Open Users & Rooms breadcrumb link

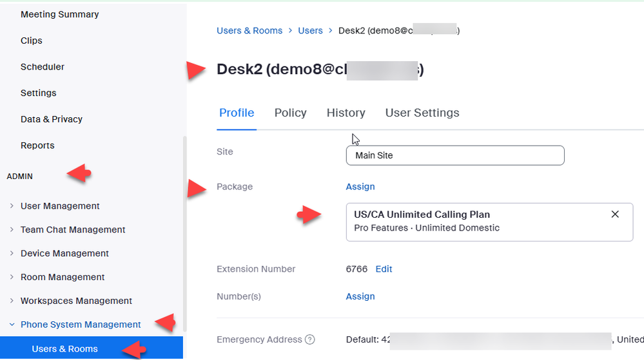tap(249, 31)
